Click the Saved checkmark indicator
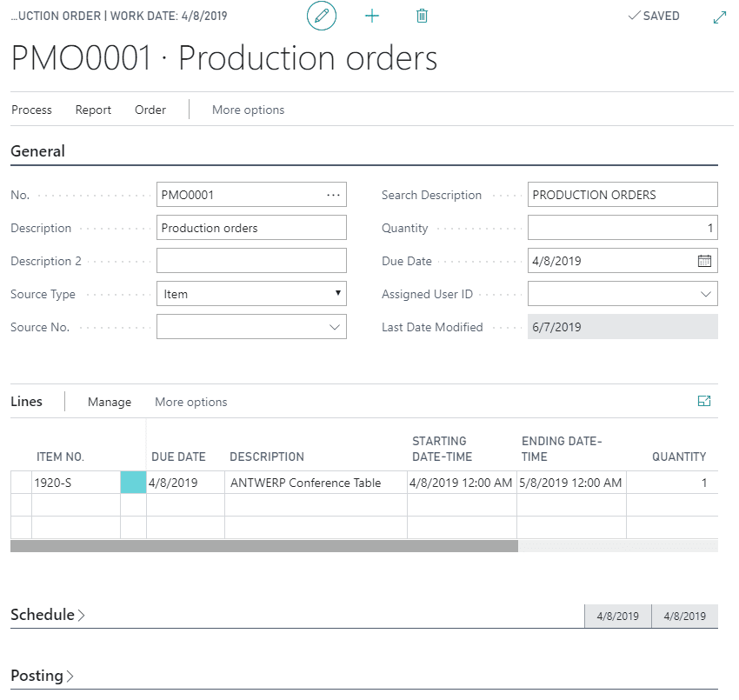 point(653,16)
